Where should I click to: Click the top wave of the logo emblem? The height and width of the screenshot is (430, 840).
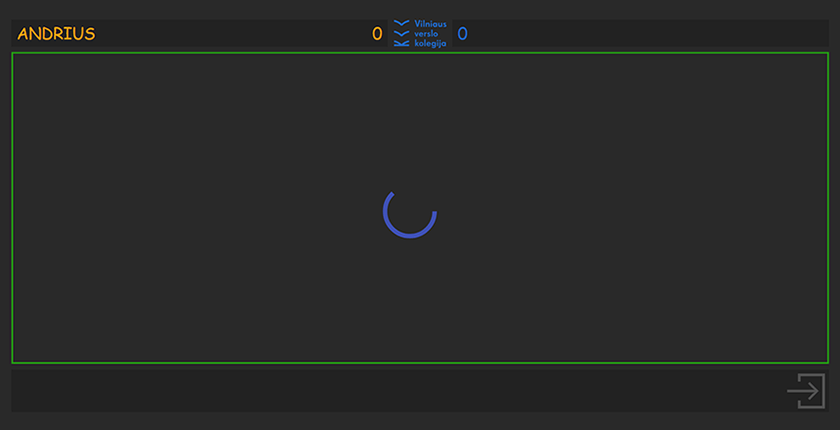(401, 23)
